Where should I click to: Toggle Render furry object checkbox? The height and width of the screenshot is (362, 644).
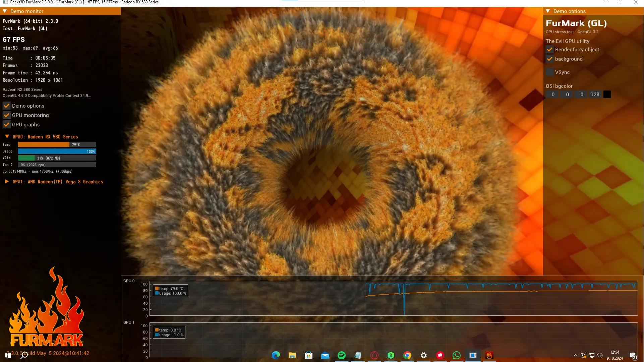(x=550, y=50)
